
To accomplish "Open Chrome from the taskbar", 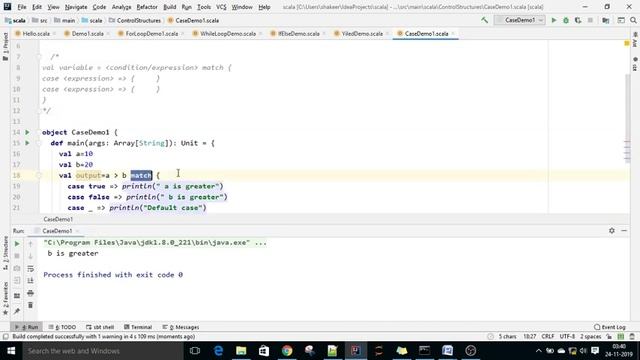I will pos(287,351).
